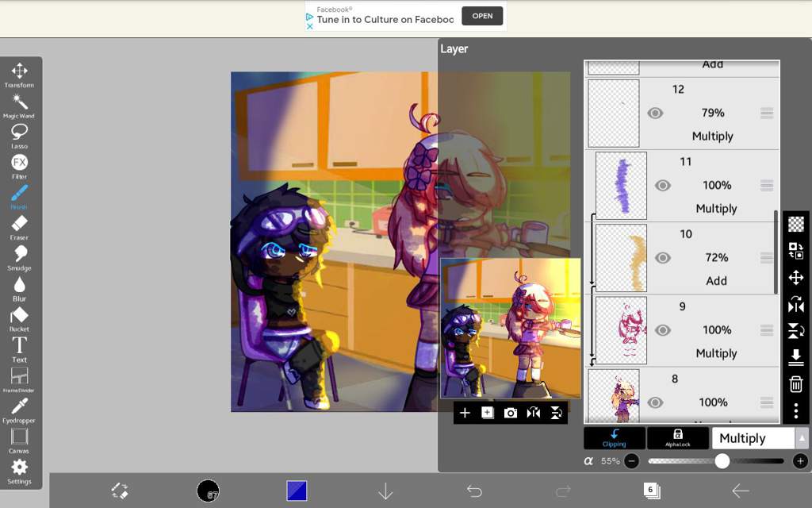Open the FX Filter tool
The image size is (812, 508).
pyautogui.click(x=19, y=167)
